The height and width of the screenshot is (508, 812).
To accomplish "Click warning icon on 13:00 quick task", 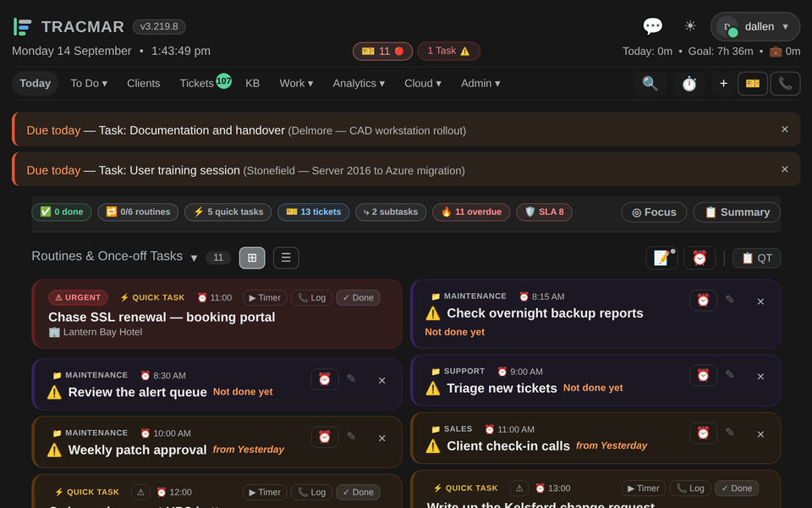I will coord(518,488).
